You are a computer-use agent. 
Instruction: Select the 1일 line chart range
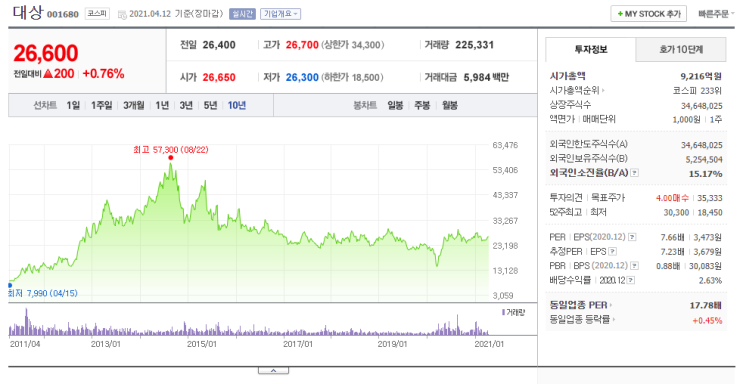[x=73, y=105]
